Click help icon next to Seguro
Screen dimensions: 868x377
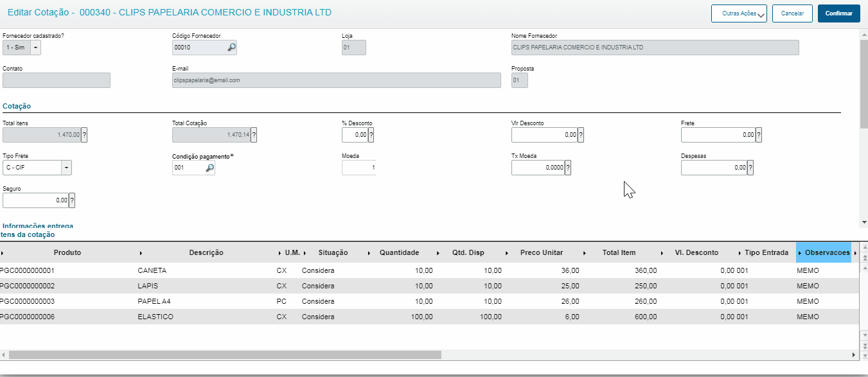(x=72, y=200)
